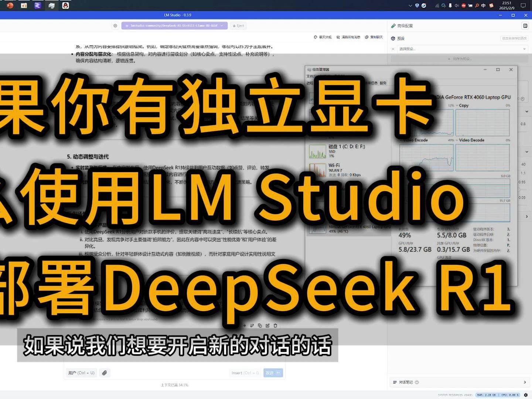Eject the loaded model with Eject button
Screen dimensions: 532x399
point(239,26)
